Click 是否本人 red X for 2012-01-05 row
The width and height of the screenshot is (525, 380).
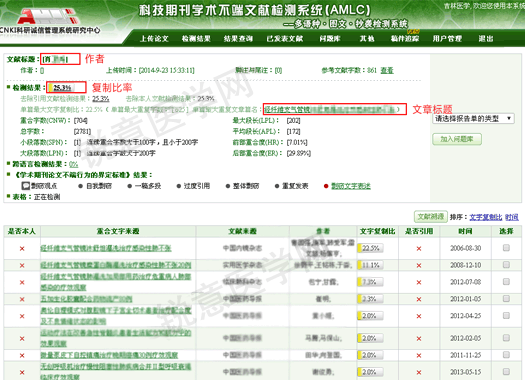(x=22, y=299)
